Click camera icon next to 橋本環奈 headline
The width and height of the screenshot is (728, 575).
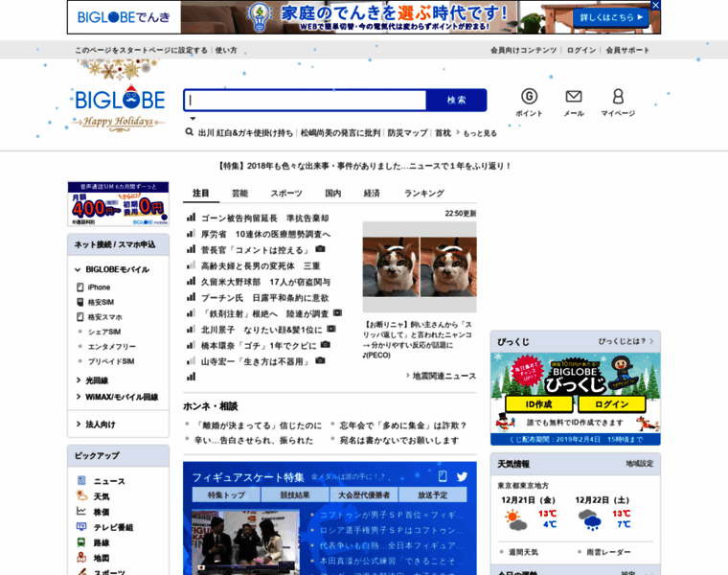point(326,345)
